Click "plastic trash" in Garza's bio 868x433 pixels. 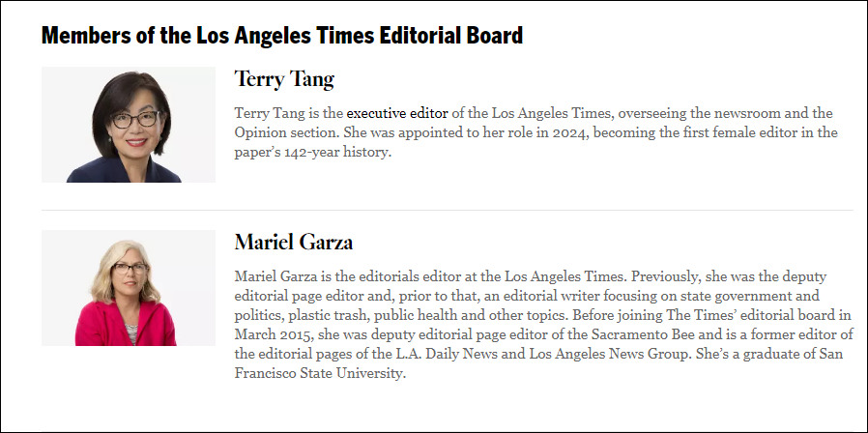tap(326, 315)
